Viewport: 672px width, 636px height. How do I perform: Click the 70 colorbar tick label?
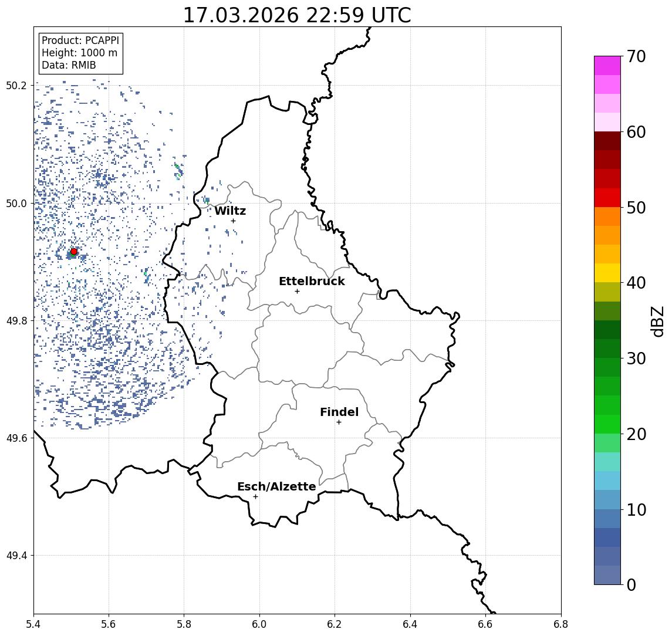636,56
